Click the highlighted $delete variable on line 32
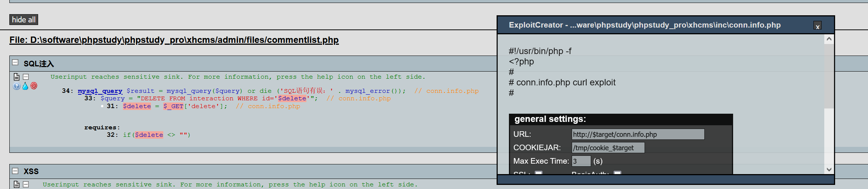The image size is (868, 189). 149,135
